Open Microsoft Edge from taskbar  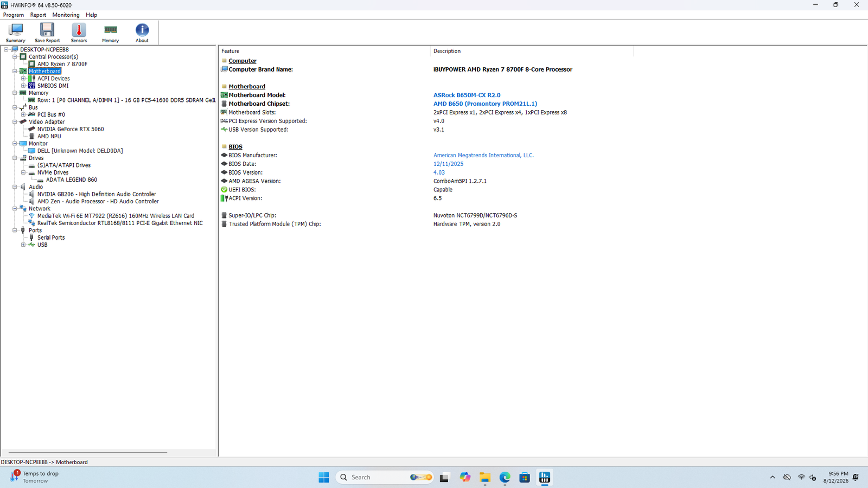pos(505,477)
